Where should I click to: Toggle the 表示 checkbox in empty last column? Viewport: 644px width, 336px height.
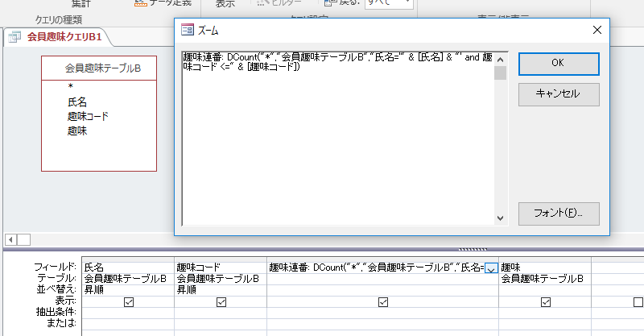click(x=638, y=302)
